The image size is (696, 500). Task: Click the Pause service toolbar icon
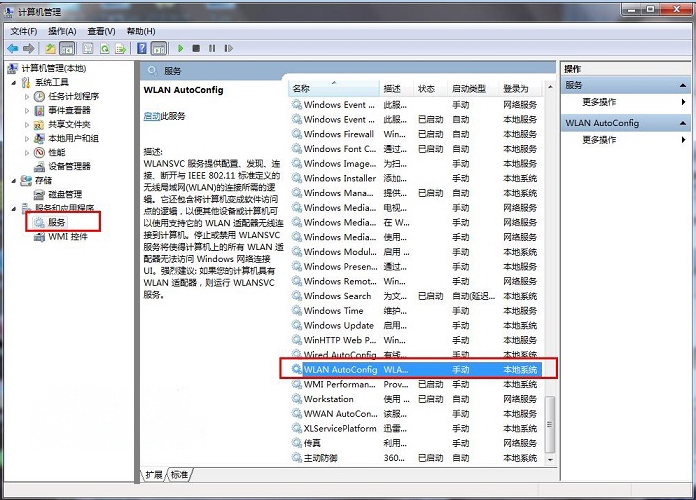pos(212,48)
